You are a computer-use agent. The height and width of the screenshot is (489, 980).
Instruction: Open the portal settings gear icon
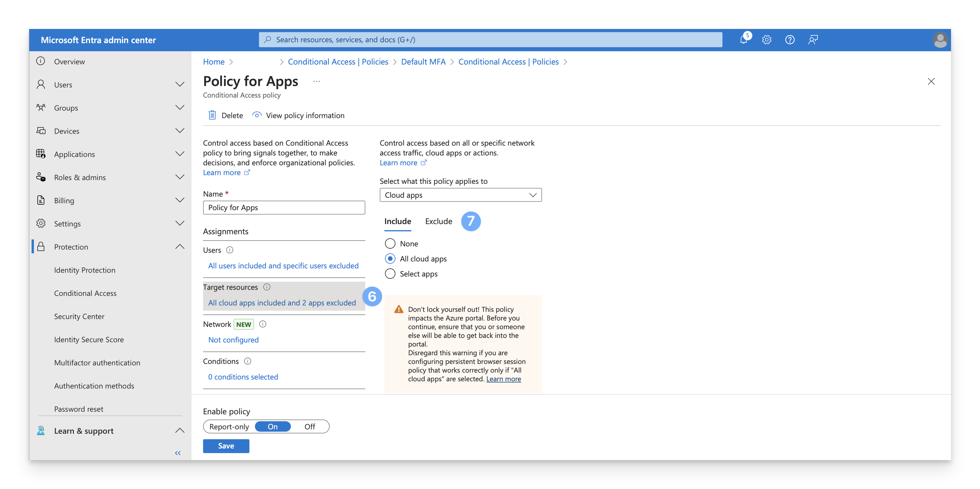(x=767, y=40)
